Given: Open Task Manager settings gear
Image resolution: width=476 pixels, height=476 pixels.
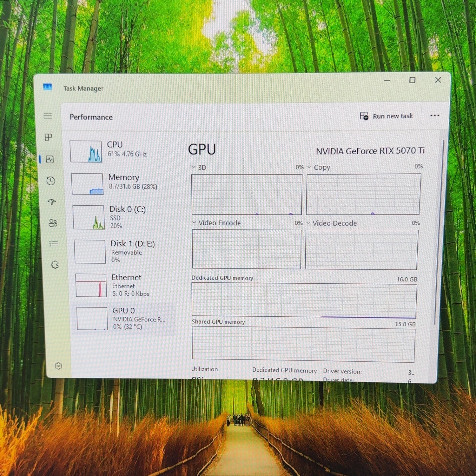Looking at the screenshot, I should point(58,366).
